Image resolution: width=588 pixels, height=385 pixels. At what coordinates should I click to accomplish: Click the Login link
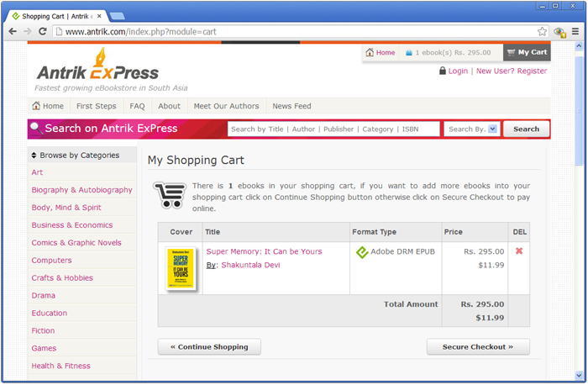[458, 71]
